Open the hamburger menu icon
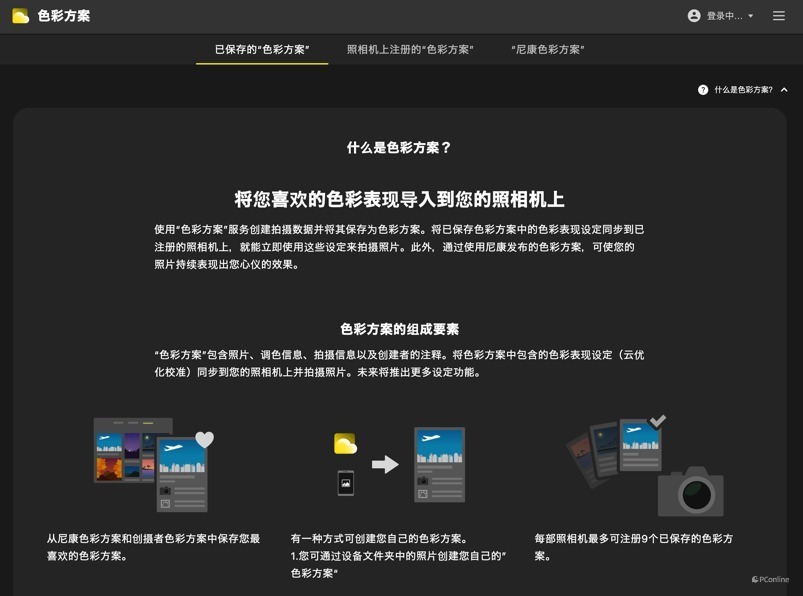Screen dimensions: 803x596 (x=778, y=16)
